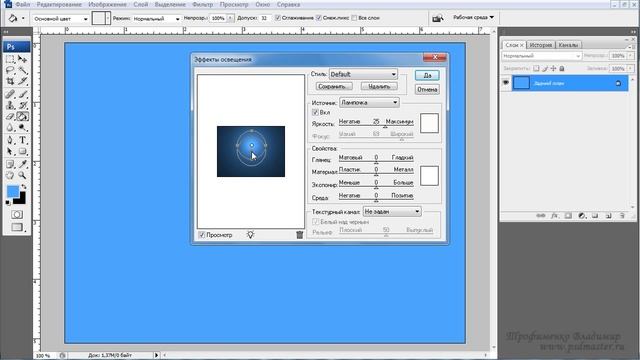Select the Rectangular Marquee tool
The width and height of the screenshot is (640, 360).
10,59
